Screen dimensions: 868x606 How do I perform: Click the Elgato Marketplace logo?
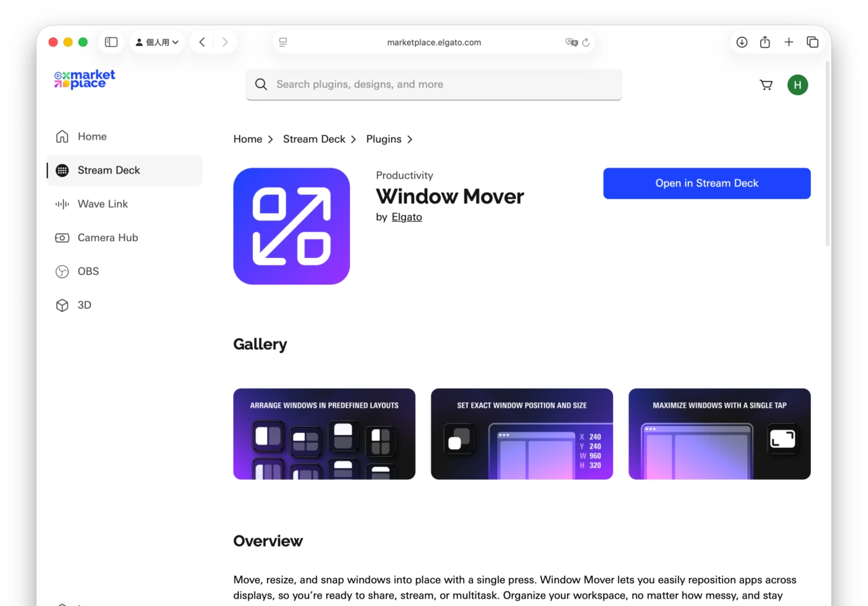click(85, 79)
